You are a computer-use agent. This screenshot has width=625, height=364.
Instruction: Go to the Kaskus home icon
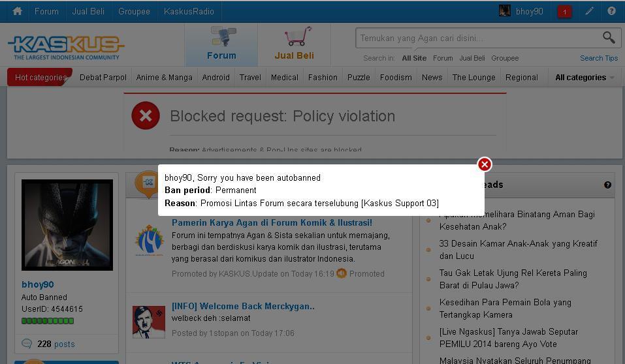[x=17, y=11]
